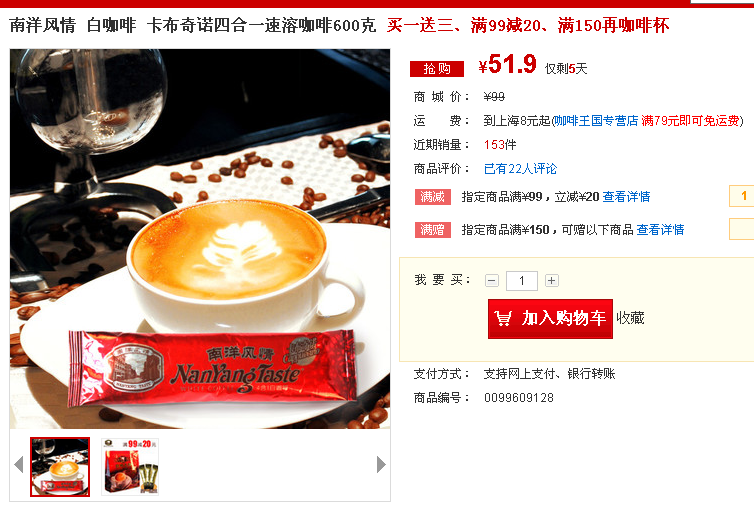Select the second product bag thumbnail
Image resolution: width=754 pixels, height=507 pixels.
130,466
